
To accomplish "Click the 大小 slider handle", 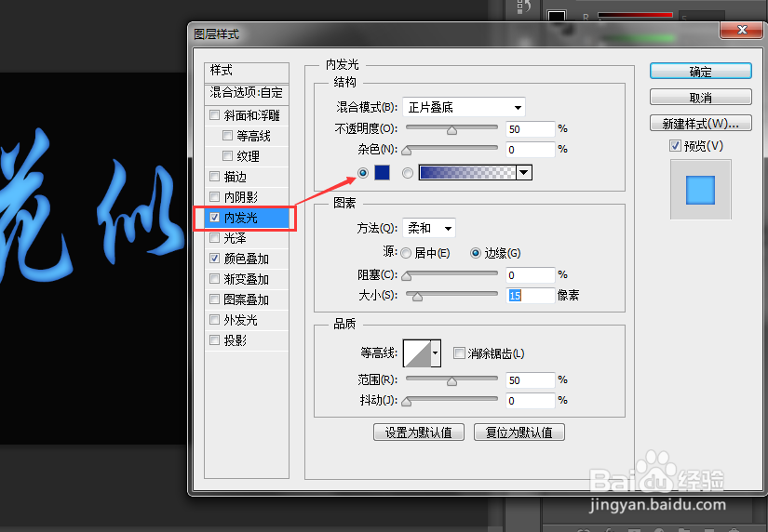I will pos(417,297).
